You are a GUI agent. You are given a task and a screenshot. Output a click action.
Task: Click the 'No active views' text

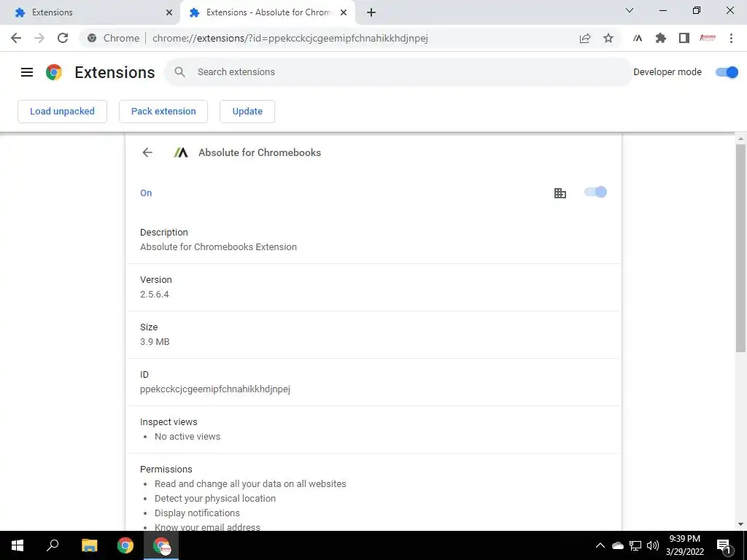click(x=187, y=436)
